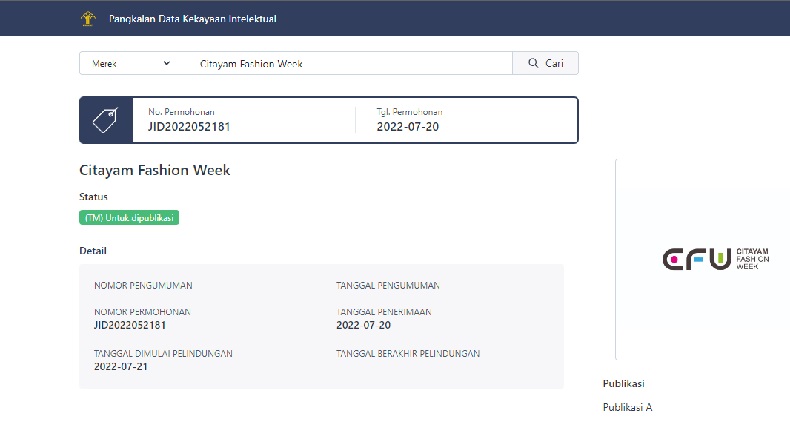
Task: Click the Tanggal Berakhir Pelindungan label
Action: 408,353
